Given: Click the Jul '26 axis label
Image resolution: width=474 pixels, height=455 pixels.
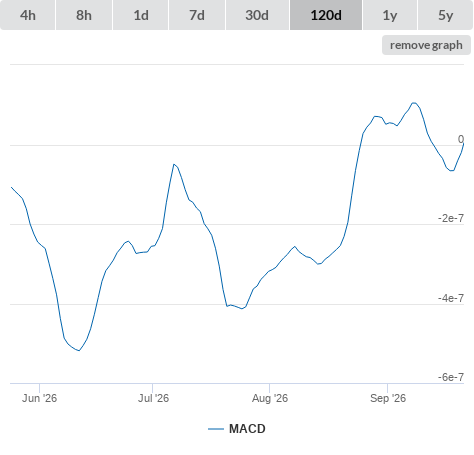Looking at the screenshot, I should 153,398.
